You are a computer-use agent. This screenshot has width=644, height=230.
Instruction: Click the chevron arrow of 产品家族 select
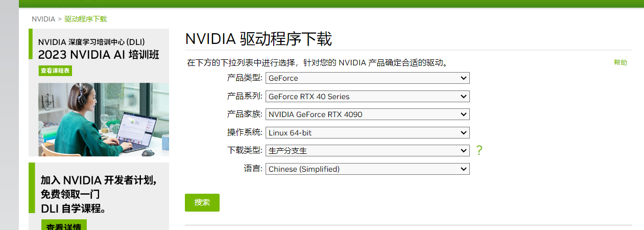(x=463, y=114)
